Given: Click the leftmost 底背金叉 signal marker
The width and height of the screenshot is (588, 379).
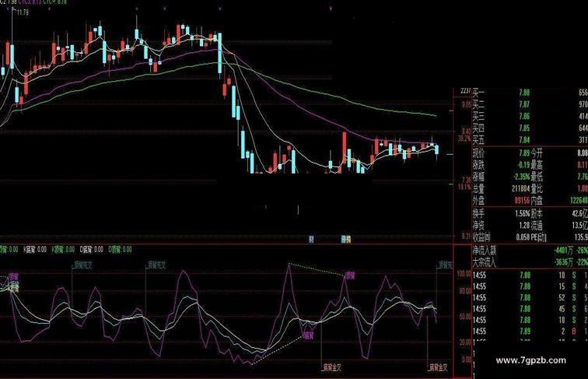Looking at the screenshot, I should tap(332, 367).
